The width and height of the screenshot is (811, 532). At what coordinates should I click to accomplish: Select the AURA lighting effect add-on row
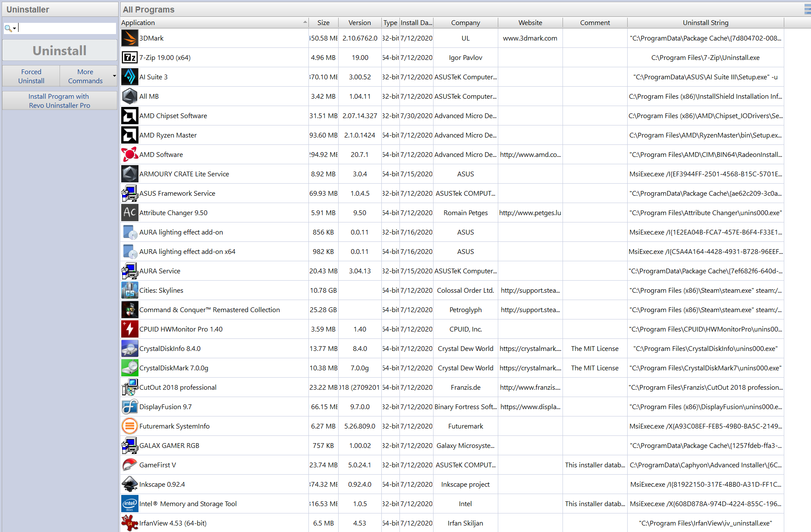coord(452,232)
